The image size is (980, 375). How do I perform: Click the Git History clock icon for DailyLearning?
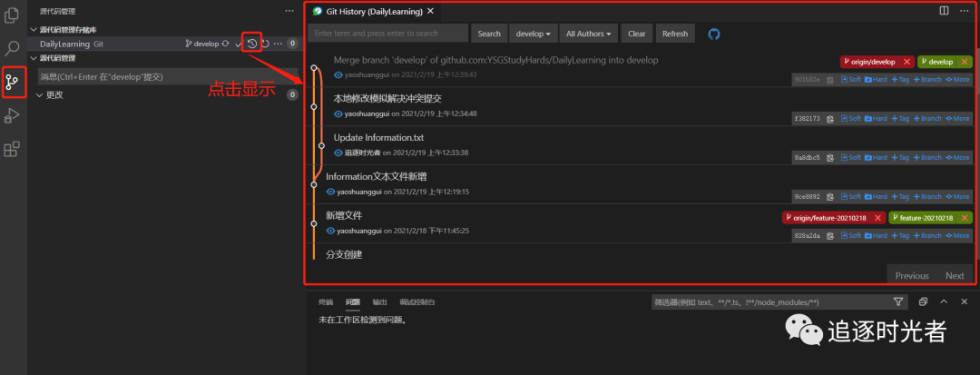click(x=252, y=44)
